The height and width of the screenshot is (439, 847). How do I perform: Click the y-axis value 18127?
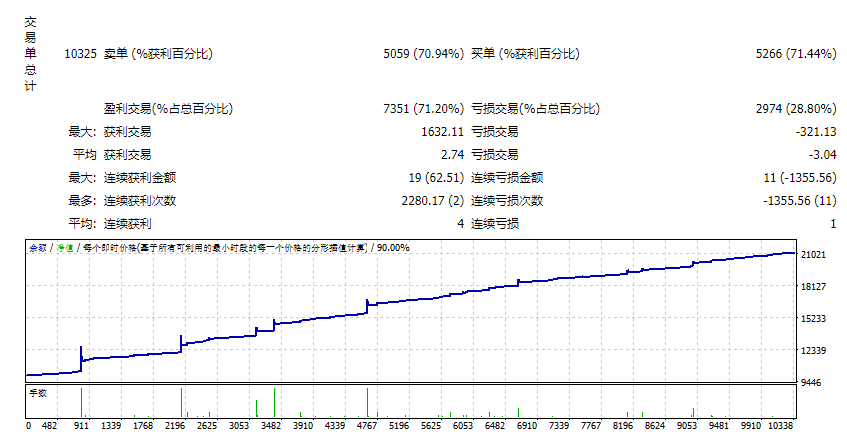click(x=813, y=287)
